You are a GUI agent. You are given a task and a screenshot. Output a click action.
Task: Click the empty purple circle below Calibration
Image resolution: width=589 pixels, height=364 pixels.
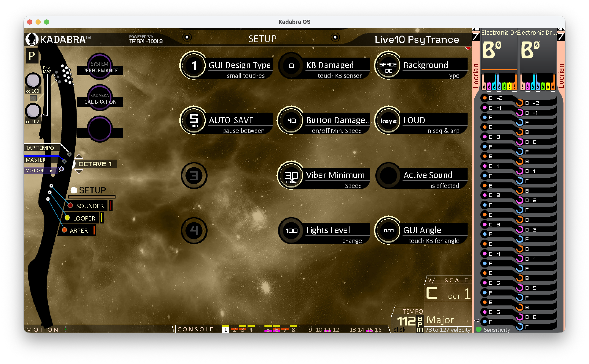(100, 129)
